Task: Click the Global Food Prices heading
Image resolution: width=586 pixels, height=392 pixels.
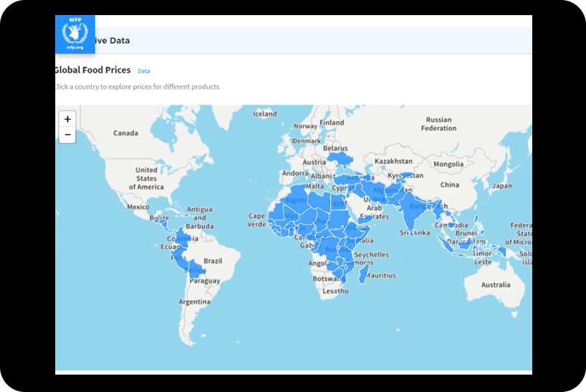Action: [92, 70]
